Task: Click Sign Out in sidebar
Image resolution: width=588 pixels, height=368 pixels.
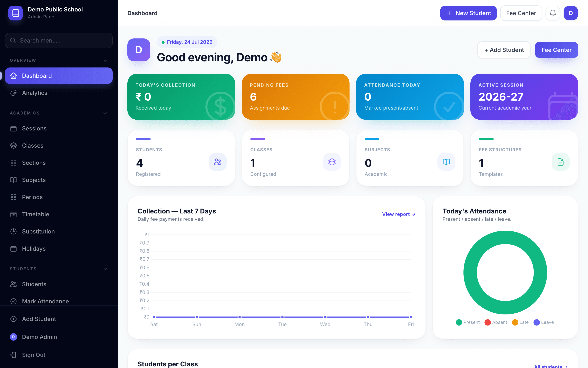Action: (x=59, y=355)
